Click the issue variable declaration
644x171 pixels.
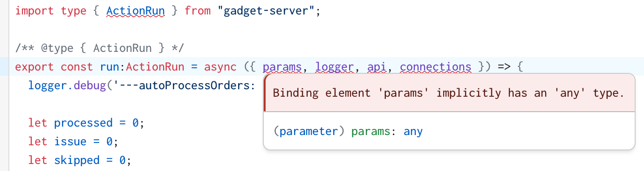tap(70, 142)
